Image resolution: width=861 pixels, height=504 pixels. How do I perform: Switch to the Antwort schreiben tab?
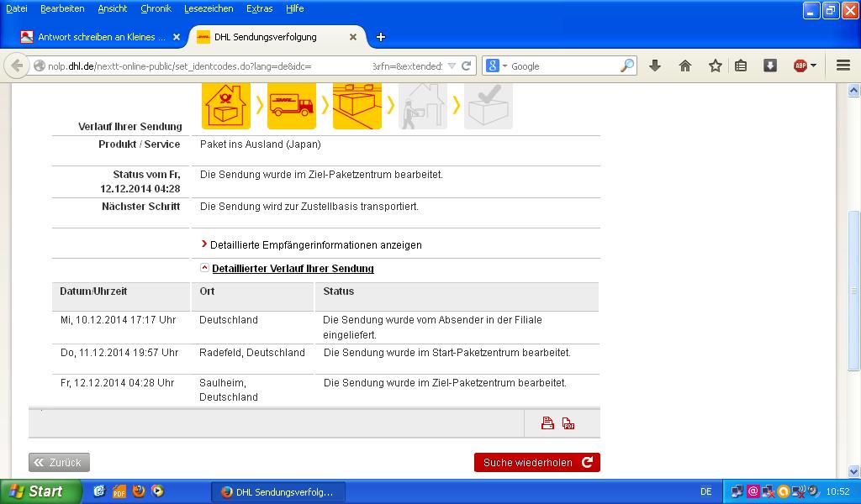click(96, 37)
